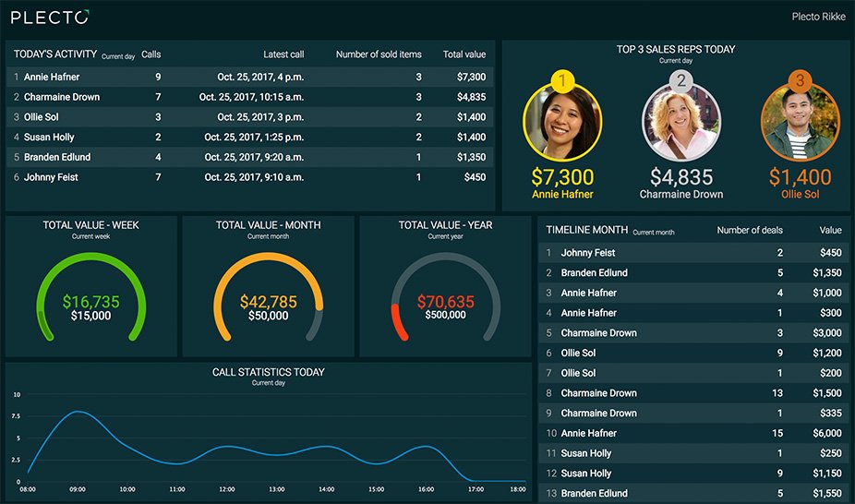Click the gold number 1 rank badge
855x504 pixels.
562,81
